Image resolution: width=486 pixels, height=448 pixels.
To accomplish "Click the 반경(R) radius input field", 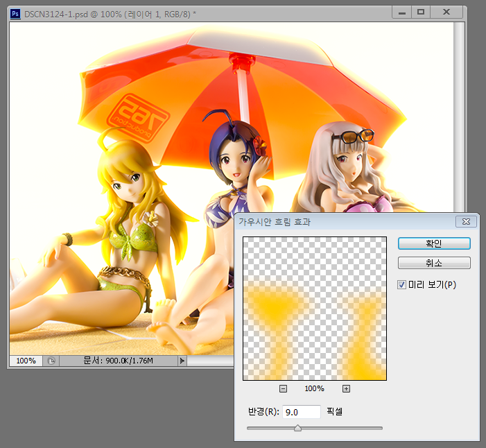I will pos(302,412).
